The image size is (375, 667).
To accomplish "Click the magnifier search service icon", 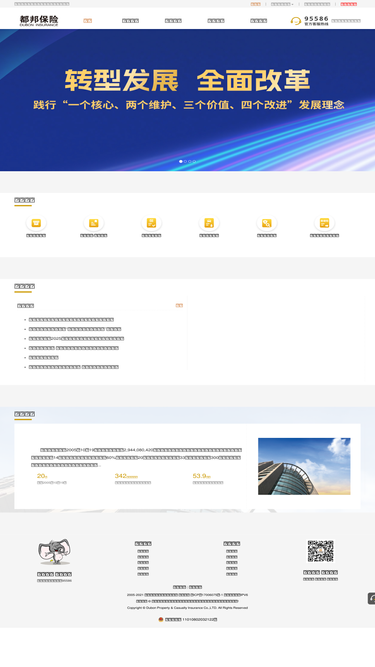I will pos(267,222).
